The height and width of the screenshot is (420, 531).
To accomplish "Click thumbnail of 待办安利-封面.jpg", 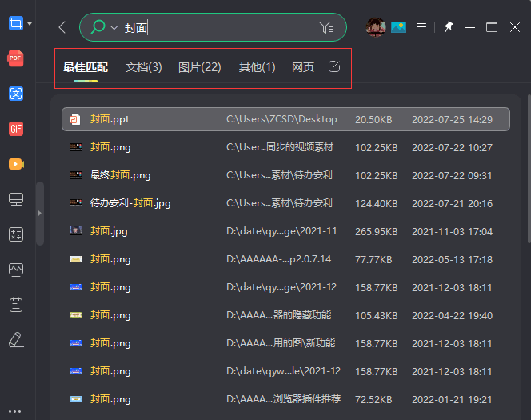I will pos(76,203).
